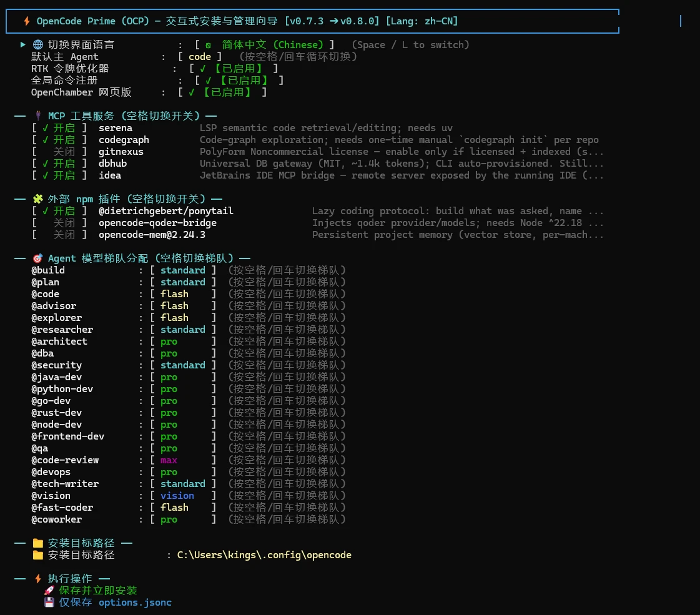
Task: Click the @rust-dev agent row label
Action: (57, 412)
